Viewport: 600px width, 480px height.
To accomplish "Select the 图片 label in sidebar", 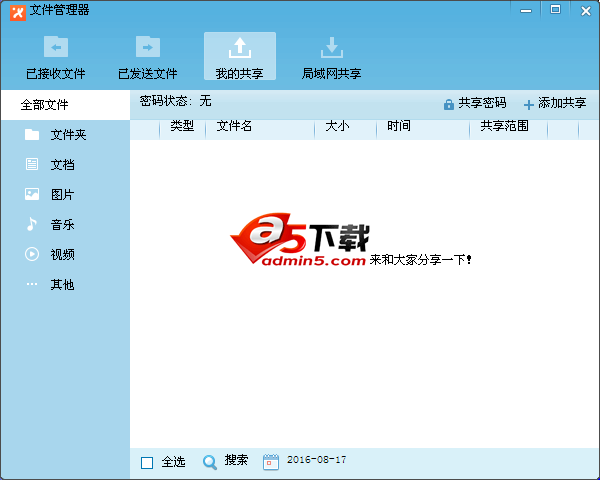I will pos(62,194).
